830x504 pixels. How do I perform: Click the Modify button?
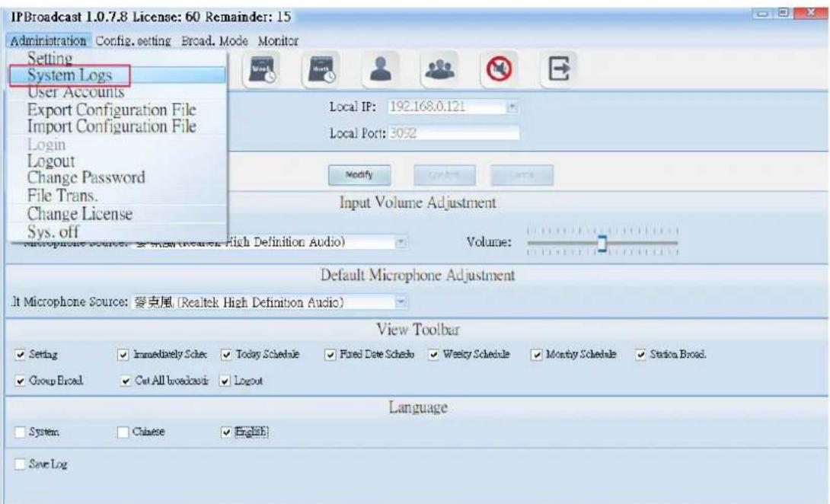tap(359, 174)
